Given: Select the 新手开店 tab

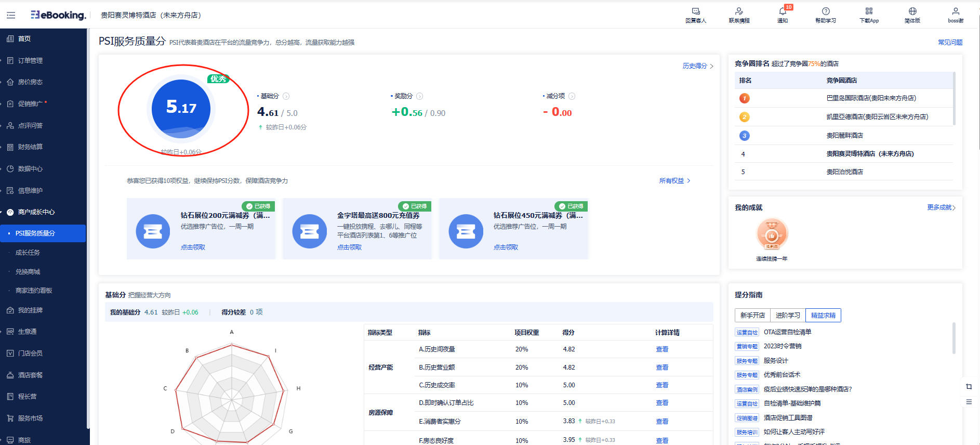Looking at the screenshot, I should click(x=752, y=316).
